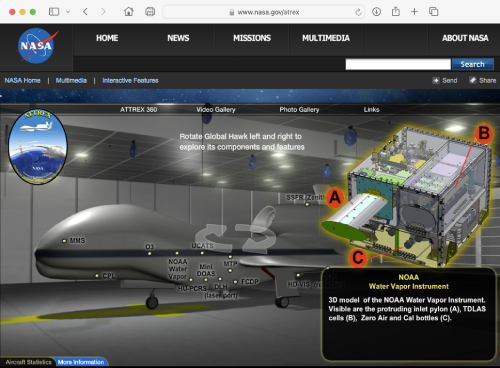Click marker B on the 3D model
Screen dimensions: 500x368
click(x=484, y=133)
